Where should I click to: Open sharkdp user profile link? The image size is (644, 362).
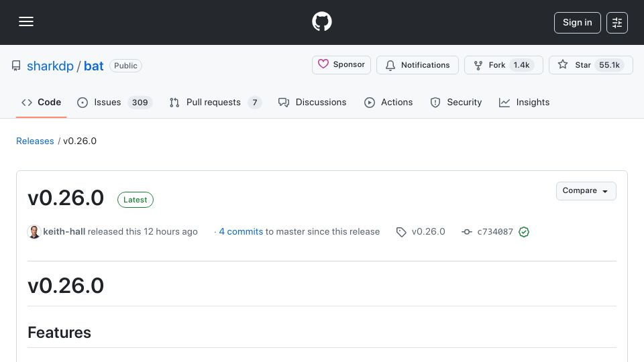(x=50, y=66)
